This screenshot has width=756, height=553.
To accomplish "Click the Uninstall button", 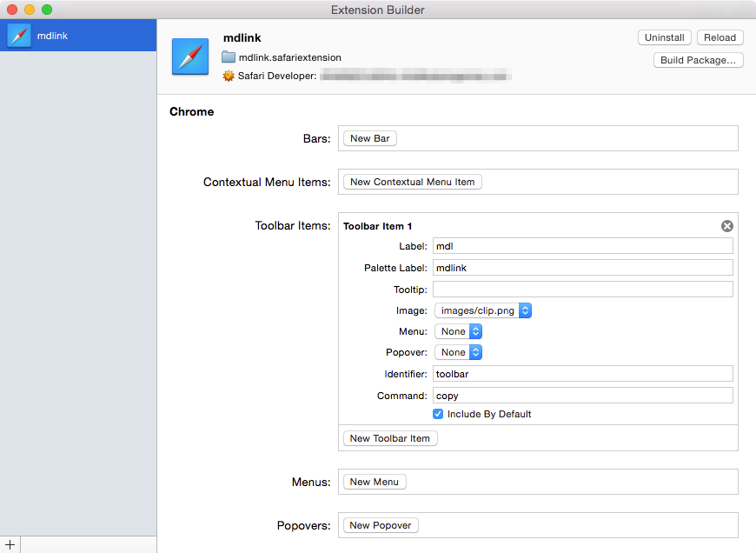I will pyautogui.click(x=664, y=37).
